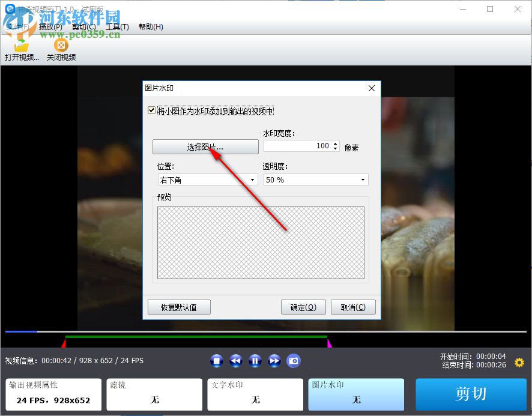Click the green selection range bar

point(196,337)
